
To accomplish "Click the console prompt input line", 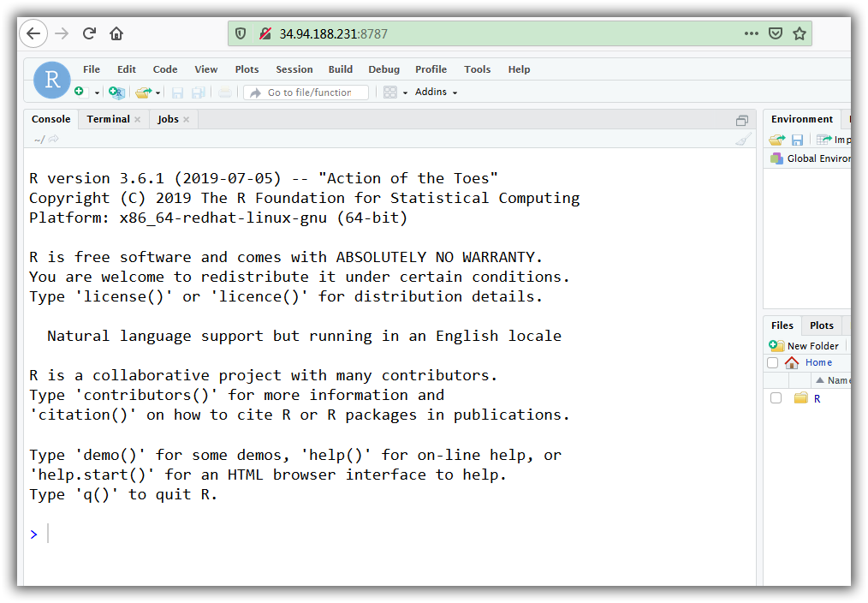I will click(388, 534).
